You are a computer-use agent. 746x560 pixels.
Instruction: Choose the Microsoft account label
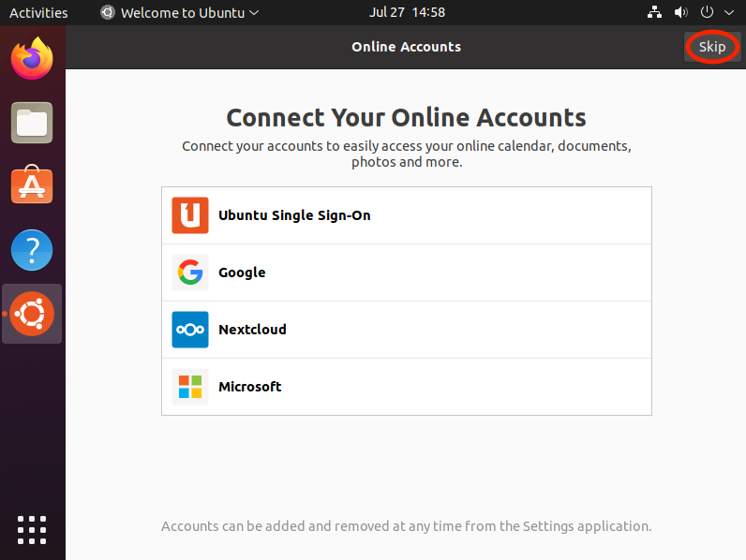249,387
